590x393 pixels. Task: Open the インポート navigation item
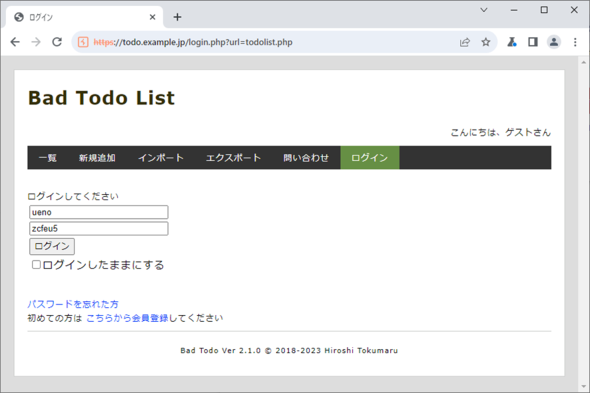(161, 158)
